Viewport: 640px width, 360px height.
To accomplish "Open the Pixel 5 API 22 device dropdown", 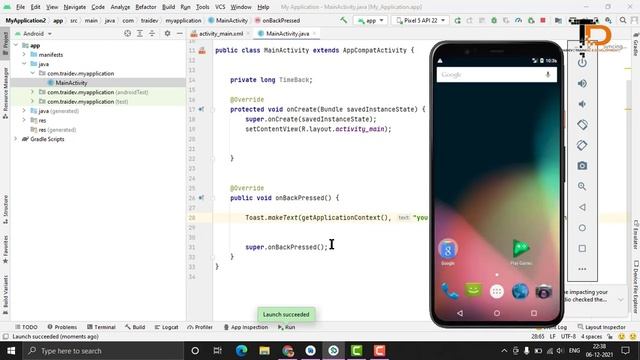I will pos(420,20).
